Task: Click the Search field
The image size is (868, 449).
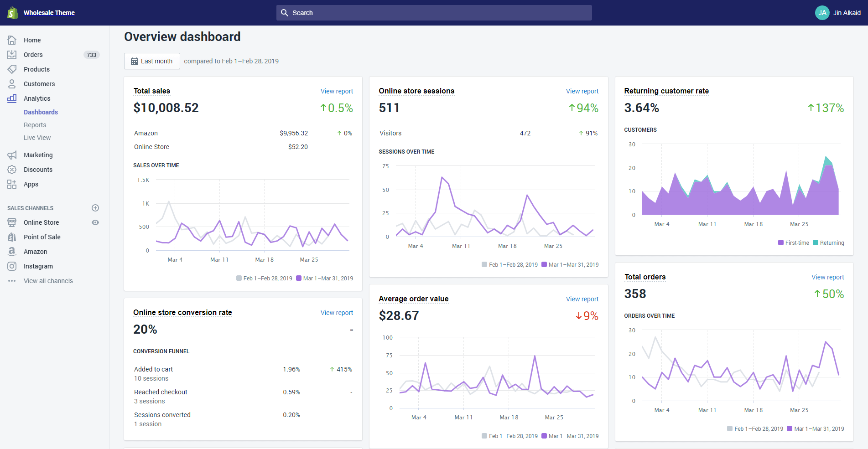Action: pyautogui.click(x=434, y=13)
